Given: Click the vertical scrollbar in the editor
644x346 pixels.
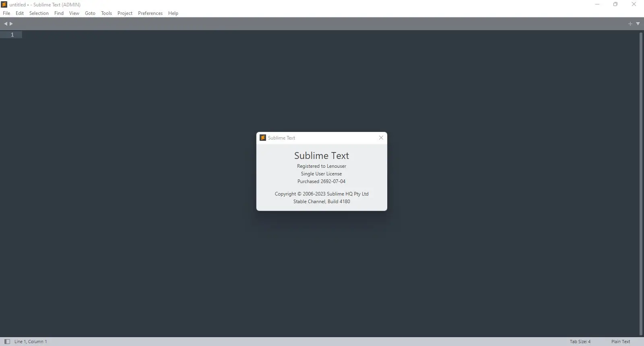Looking at the screenshot, I should [x=641, y=183].
